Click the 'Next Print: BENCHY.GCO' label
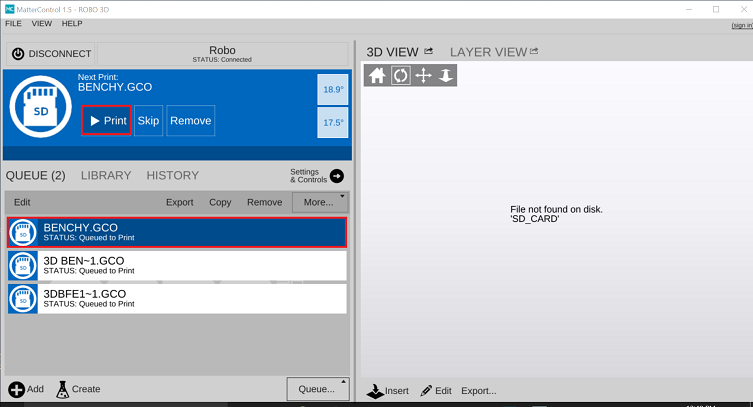This screenshot has height=407, width=753. [115, 83]
